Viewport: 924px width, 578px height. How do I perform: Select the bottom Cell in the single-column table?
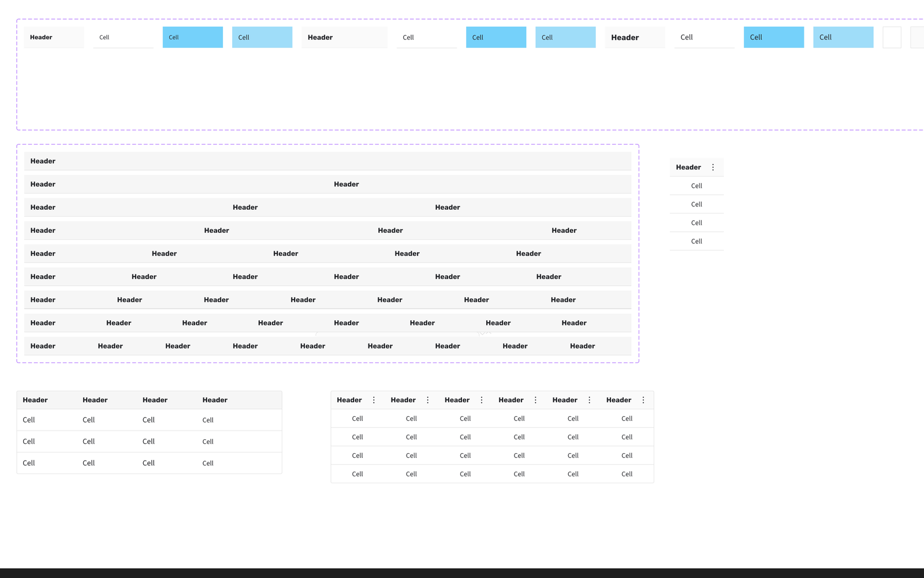coord(696,242)
